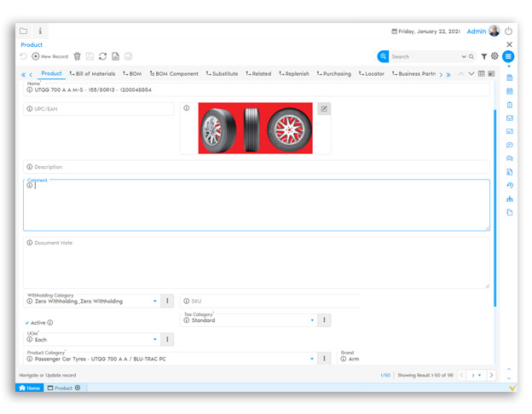Image resolution: width=532 pixels, height=414 pixels.
Task: Go to the next results page arrow
Action: [492, 375]
